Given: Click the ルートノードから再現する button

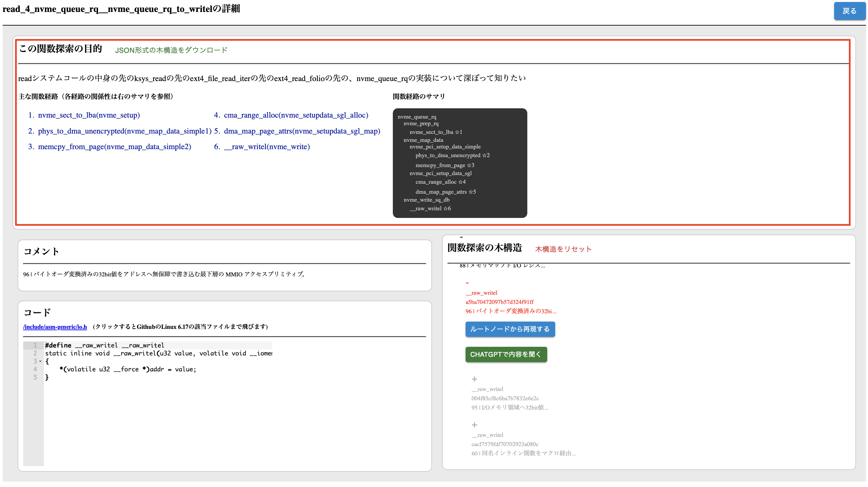Looking at the screenshot, I should point(510,329).
